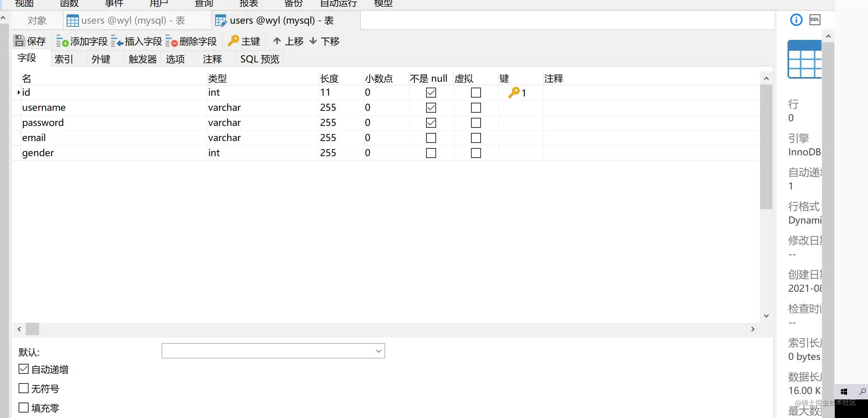
Task: Show the DDL view icon
Action: click(x=815, y=20)
